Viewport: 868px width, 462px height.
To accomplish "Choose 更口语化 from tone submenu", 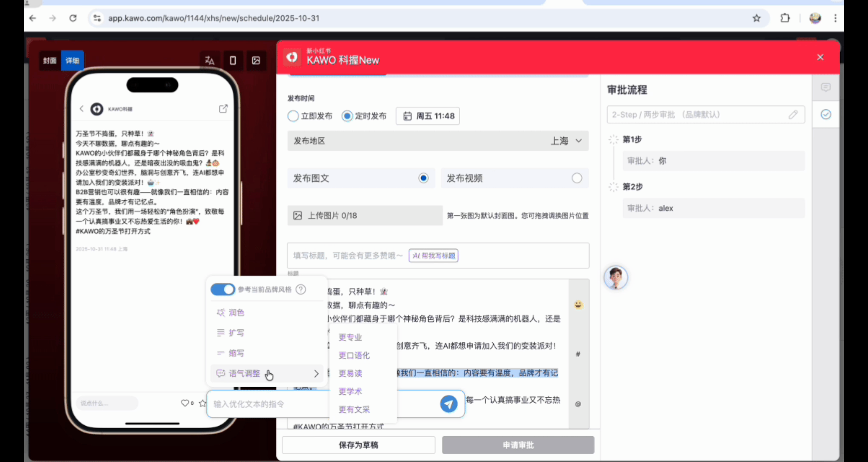I will pyautogui.click(x=354, y=355).
